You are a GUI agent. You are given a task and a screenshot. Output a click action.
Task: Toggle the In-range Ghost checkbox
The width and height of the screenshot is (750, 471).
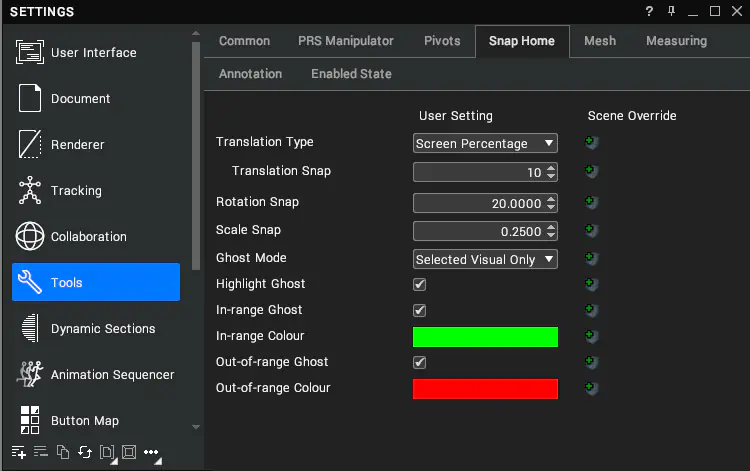(x=419, y=310)
